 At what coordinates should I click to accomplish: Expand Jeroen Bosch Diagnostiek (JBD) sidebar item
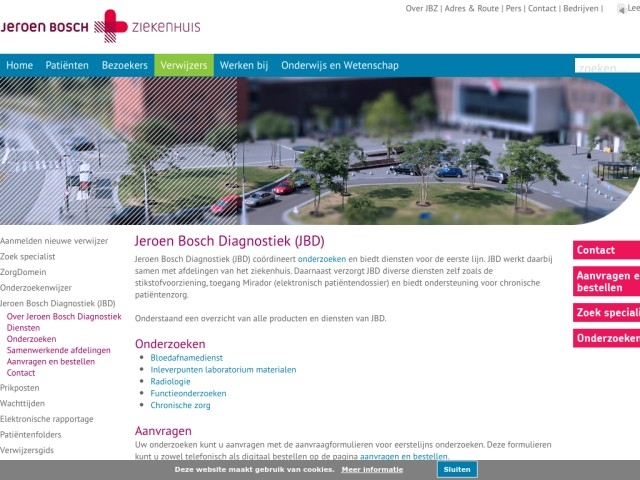coord(58,303)
